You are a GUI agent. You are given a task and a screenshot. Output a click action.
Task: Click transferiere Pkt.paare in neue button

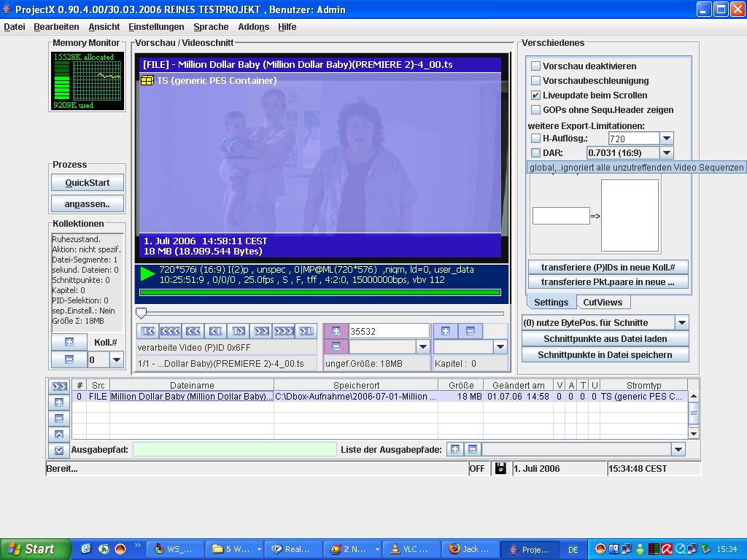(608, 282)
